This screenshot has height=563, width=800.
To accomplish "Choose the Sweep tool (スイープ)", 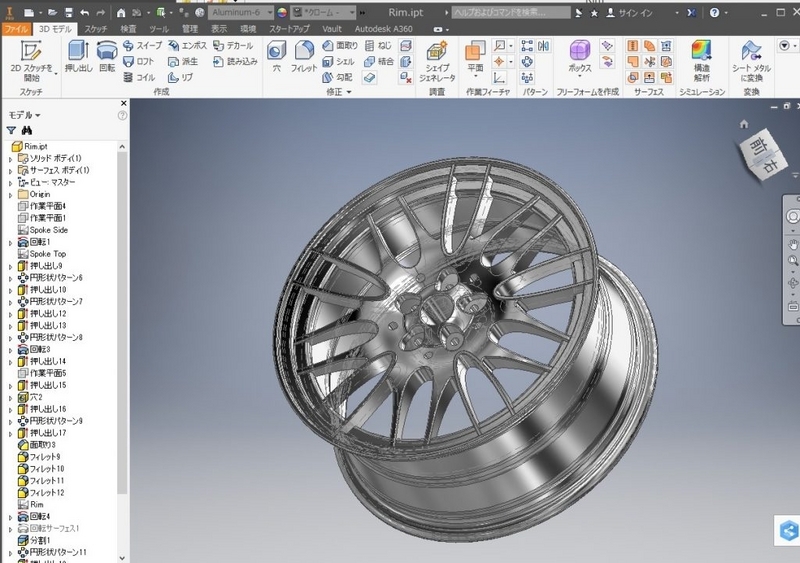I will coord(143,45).
